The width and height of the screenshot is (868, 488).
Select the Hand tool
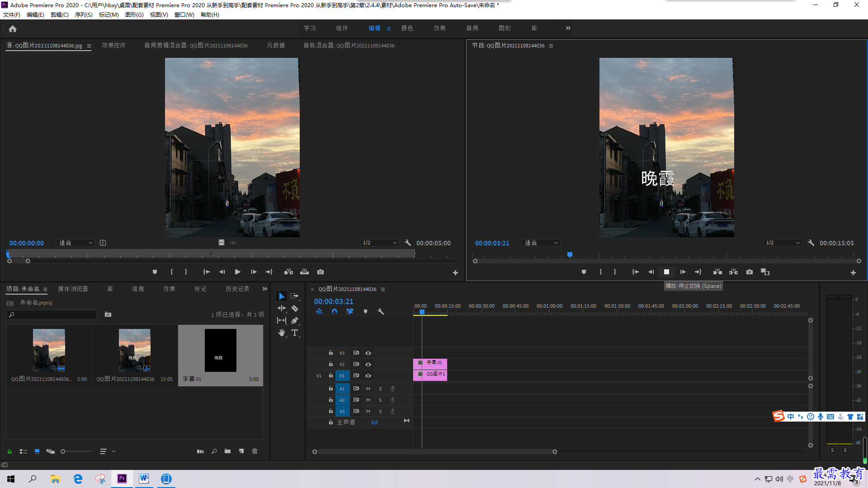coord(282,333)
